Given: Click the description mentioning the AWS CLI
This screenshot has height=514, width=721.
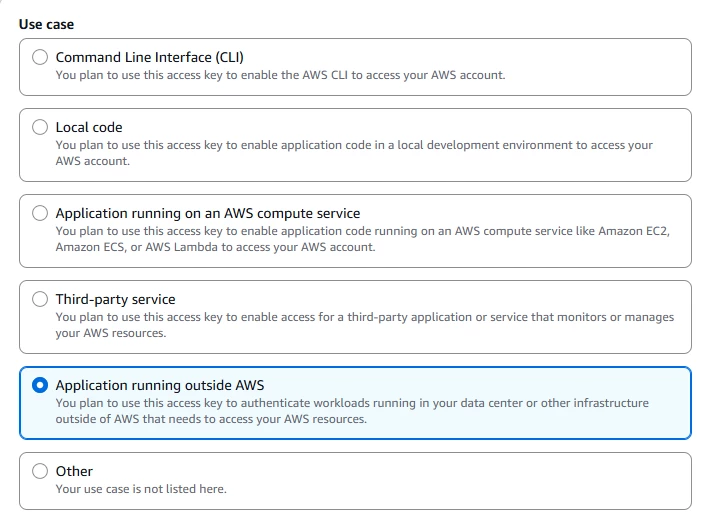Looking at the screenshot, I should point(280,75).
